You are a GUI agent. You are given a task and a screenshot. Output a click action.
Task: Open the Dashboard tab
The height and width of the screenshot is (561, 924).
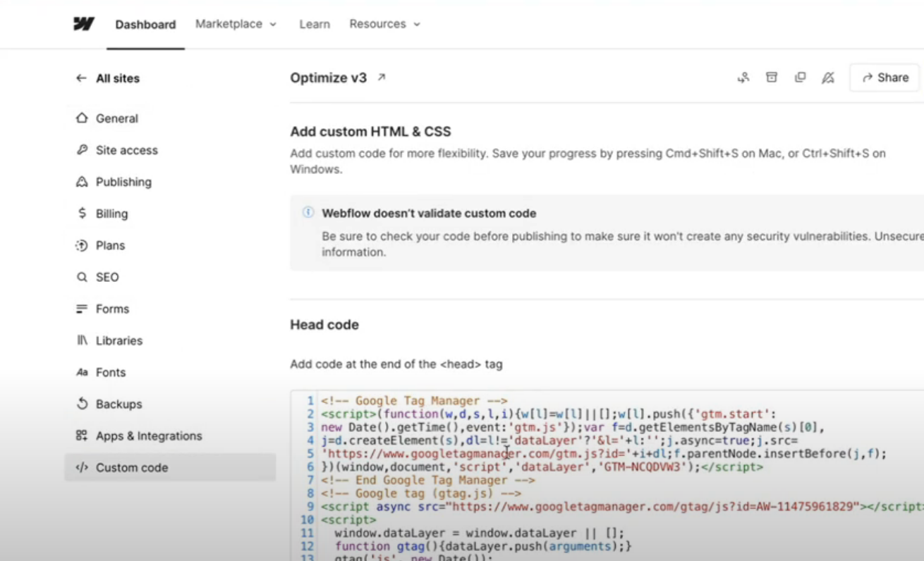[x=145, y=25]
